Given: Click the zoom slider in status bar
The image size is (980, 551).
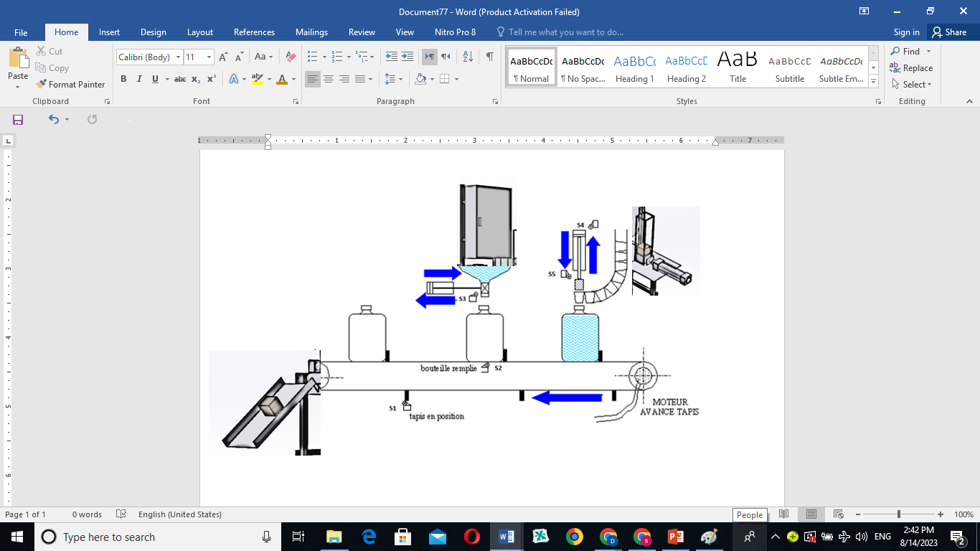Looking at the screenshot, I should coord(899,514).
